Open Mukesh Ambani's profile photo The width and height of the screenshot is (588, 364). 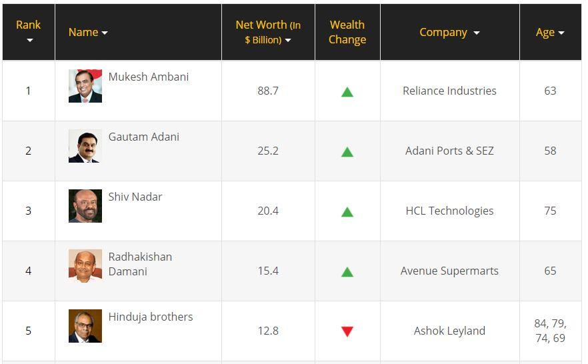(x=85, y=86)
